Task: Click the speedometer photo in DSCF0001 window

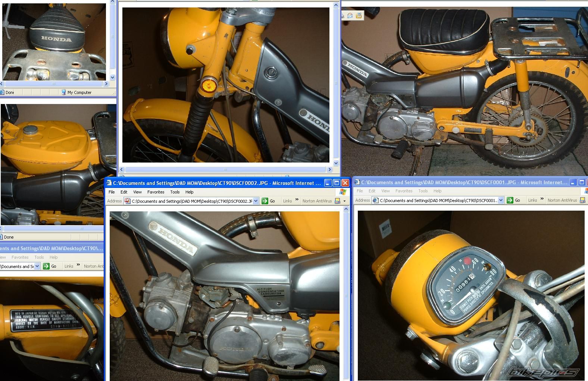Action: point(471,296)
